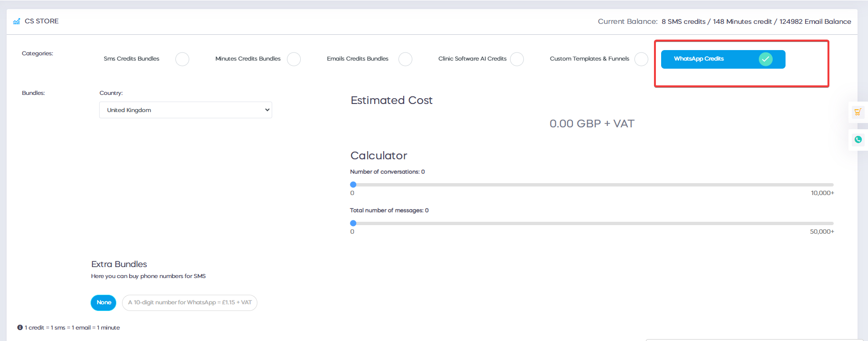
Task: Select the Minutes Credits Bundles radio circle
Action: 294,59
